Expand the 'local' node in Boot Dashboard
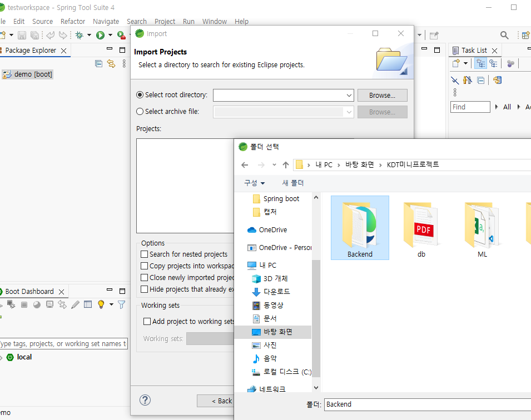Viewport: 531px width, 420px height. pos(1,358)
